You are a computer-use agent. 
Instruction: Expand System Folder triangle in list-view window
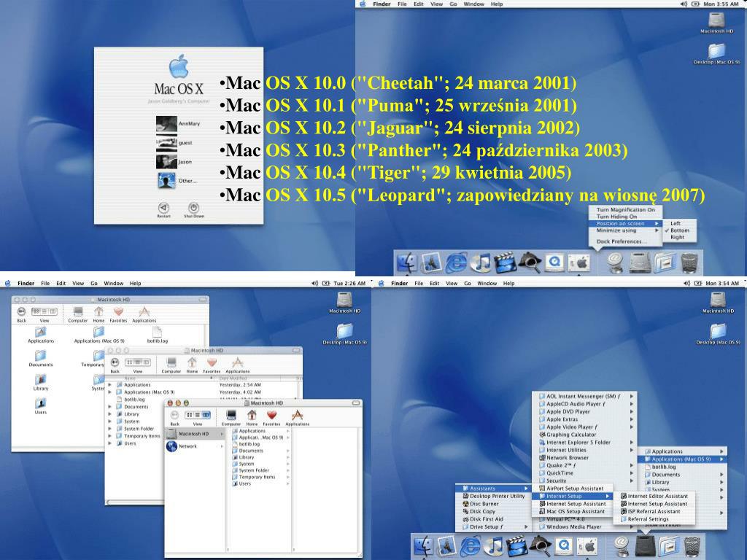pos(110,429)
